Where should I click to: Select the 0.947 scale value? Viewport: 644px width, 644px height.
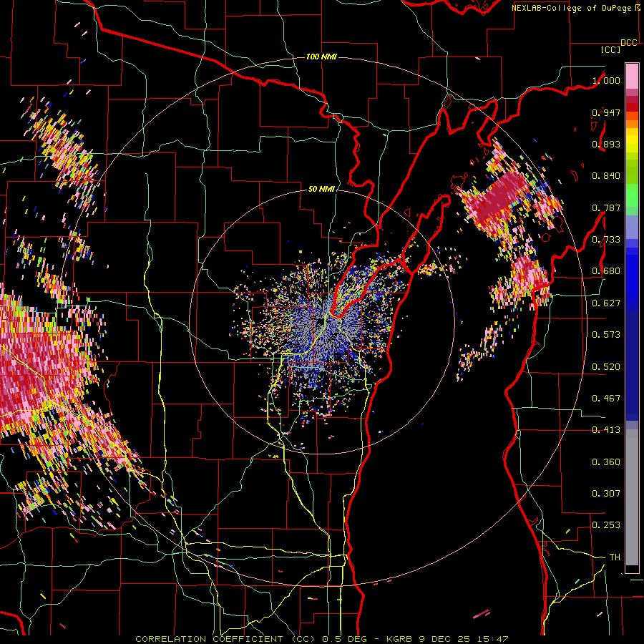click(x=606, y=112)
